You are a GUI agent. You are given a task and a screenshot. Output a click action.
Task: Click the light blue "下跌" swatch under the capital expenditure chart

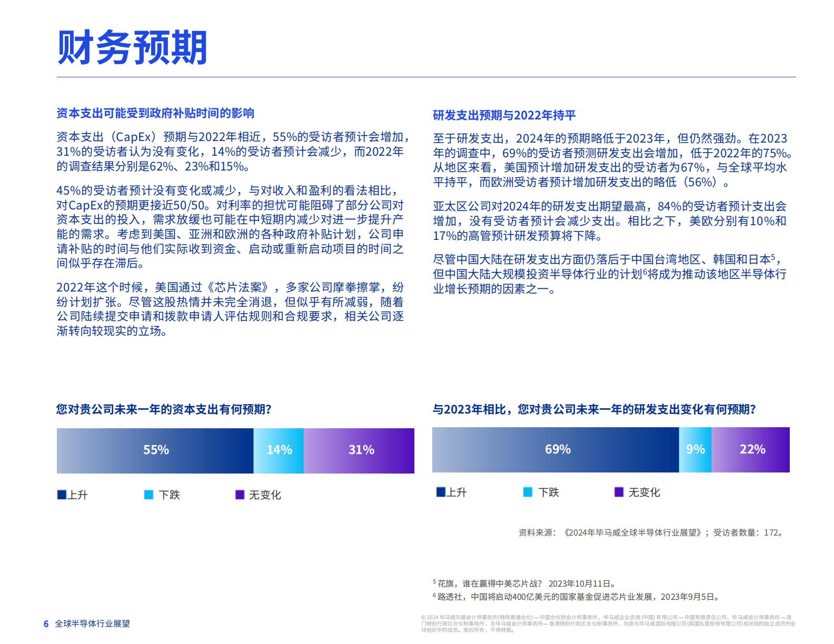149,495
